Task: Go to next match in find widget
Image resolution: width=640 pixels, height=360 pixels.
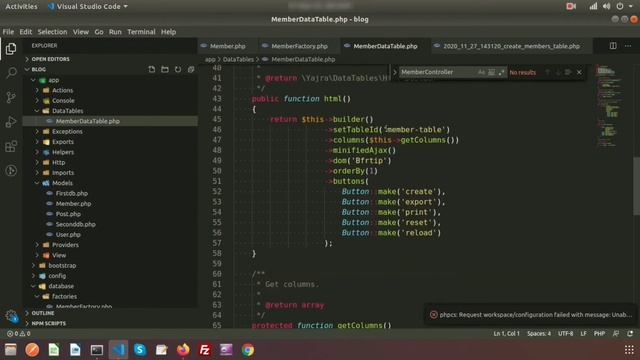Action: (x=558, y=72)
